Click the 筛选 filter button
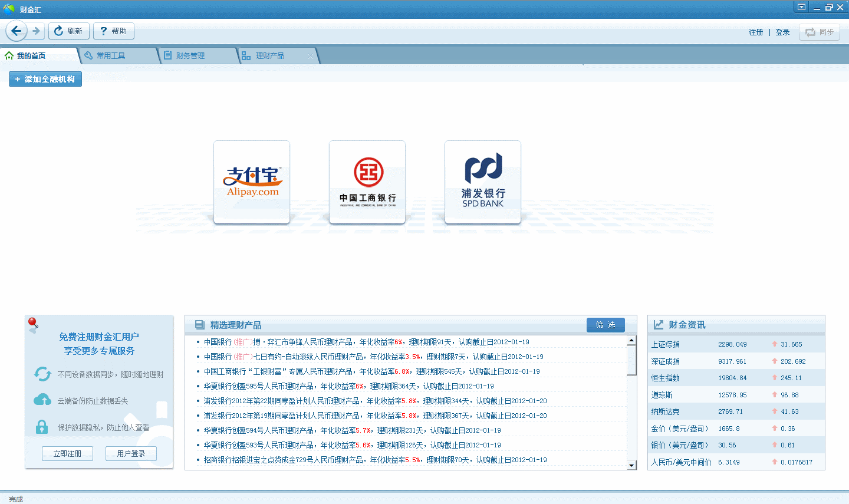The image size is (849, 504). pos(606,325)
